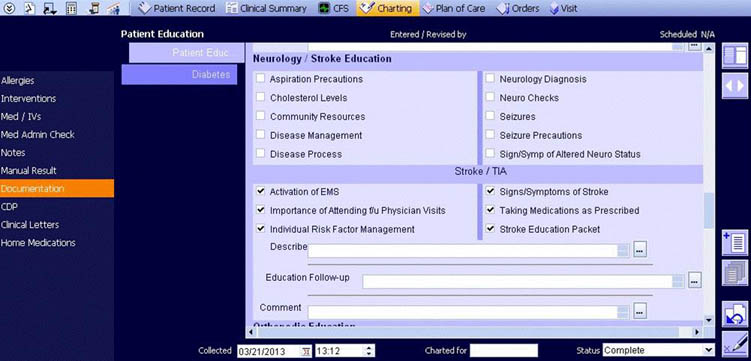751x361 pixels.
Task: Click ellipsis button beside Comment field
Action: click(x=640, y=310)
